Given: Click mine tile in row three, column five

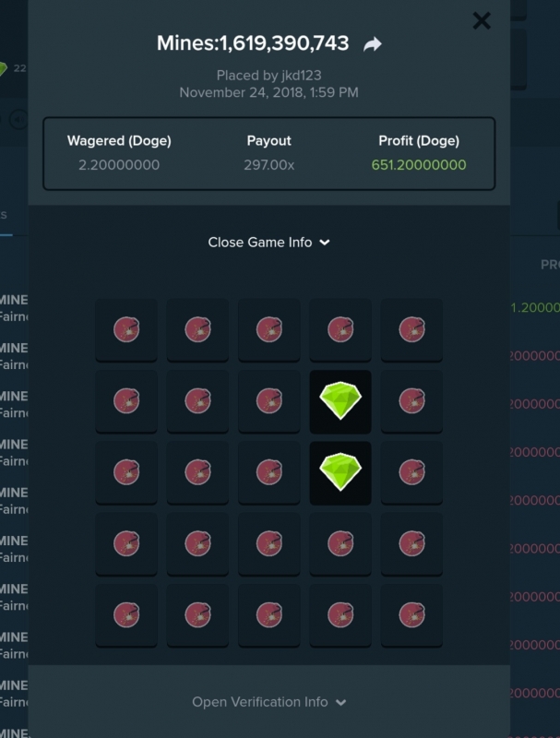Looking at the screenshot, I should tap(411, 472).
